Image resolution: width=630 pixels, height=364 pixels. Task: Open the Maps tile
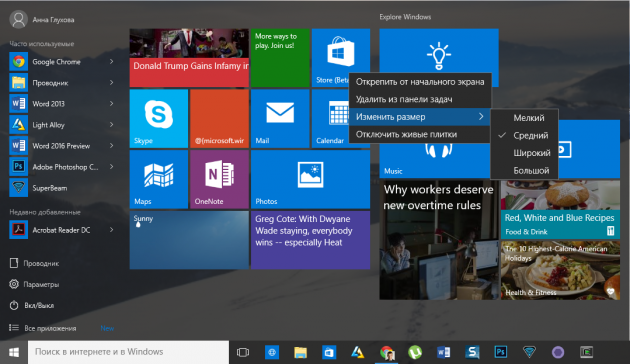(159, 179)
